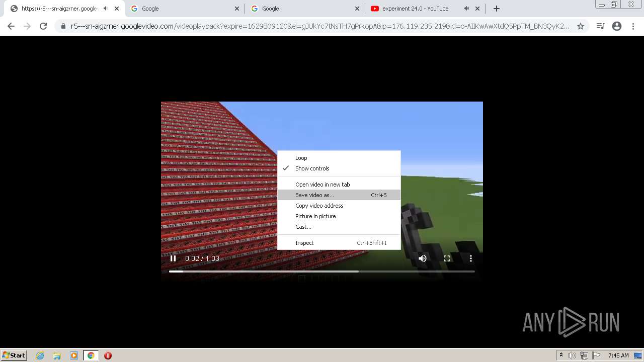Image resolution: width=644 pixels, height=362 pixels.
Task: Reload the current page
Action: point(43,26)
